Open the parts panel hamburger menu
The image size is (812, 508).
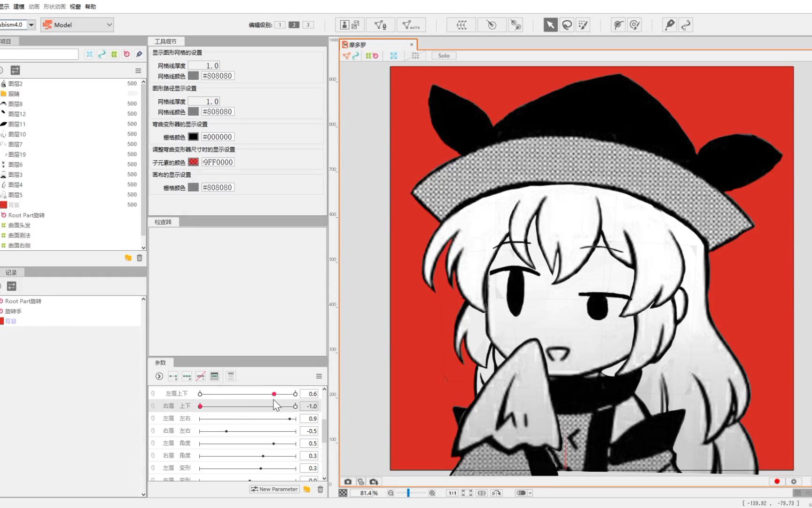(x=138, y=71)
